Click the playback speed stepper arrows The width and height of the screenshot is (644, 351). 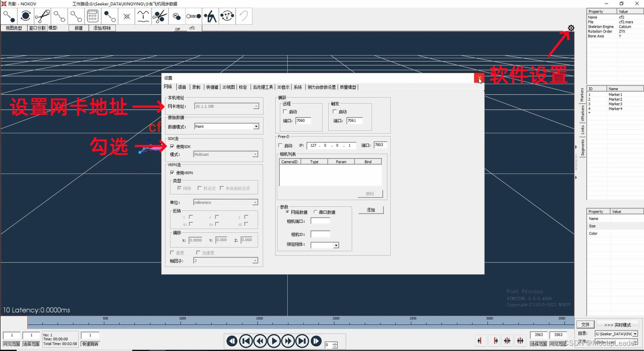335,345
